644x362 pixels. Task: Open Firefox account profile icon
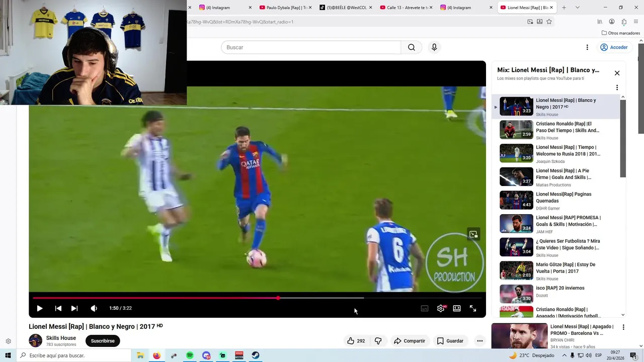point(612,22)
